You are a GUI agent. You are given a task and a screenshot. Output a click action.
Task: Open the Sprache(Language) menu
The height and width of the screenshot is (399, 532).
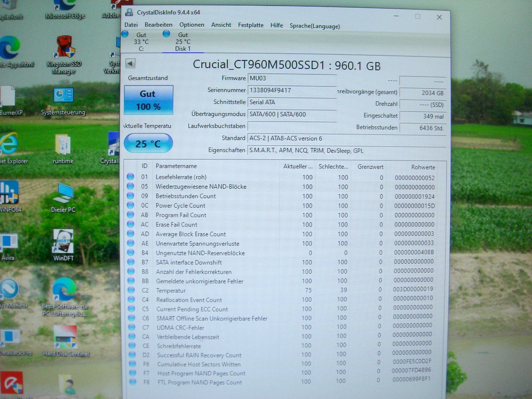click(x=314, y=26)
